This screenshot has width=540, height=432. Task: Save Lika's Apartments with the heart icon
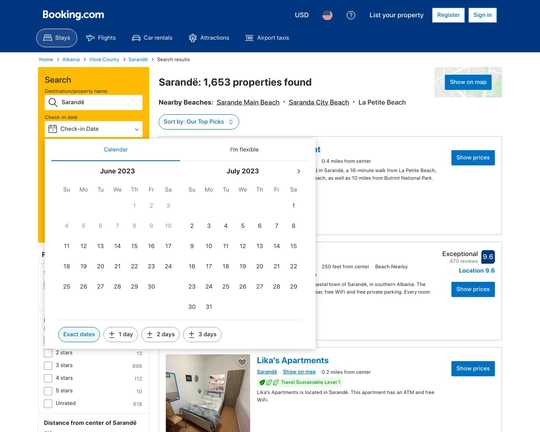[x=242, y=362]
